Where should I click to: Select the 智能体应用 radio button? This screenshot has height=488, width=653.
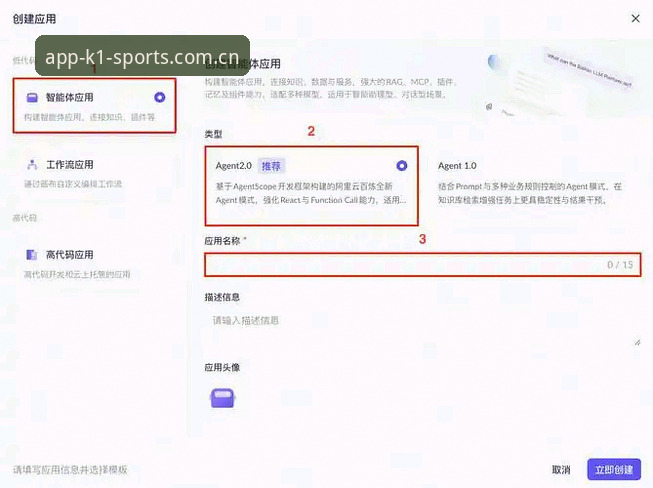point(160,97)
